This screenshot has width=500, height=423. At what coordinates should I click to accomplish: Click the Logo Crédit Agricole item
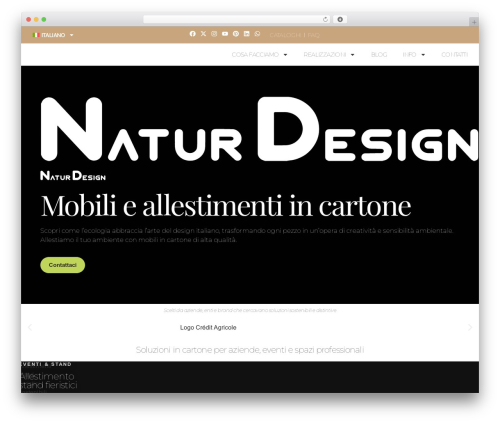point(208,328)
